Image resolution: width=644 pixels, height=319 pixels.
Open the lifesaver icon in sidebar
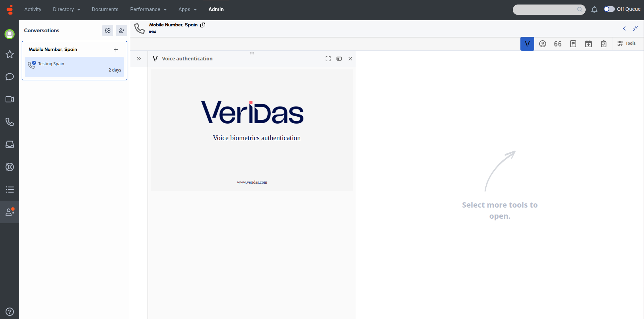coord(10,167)
